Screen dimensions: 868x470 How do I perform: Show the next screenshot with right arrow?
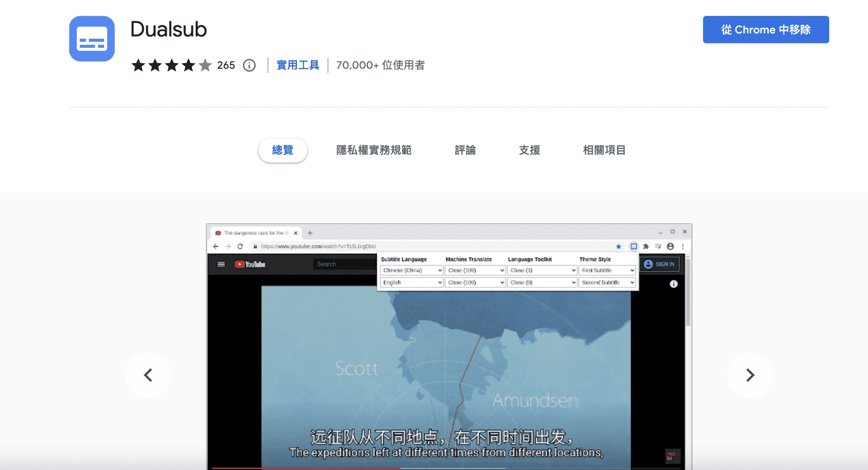point(750,375)
